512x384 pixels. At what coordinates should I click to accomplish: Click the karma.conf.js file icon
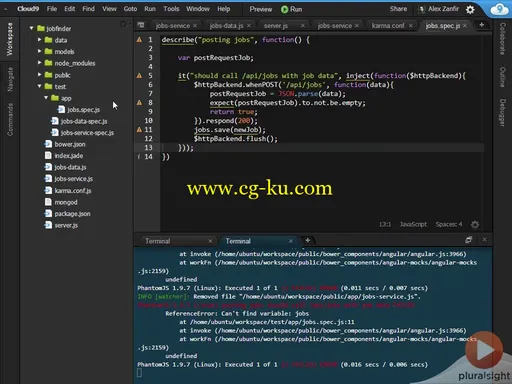(48, 190)
